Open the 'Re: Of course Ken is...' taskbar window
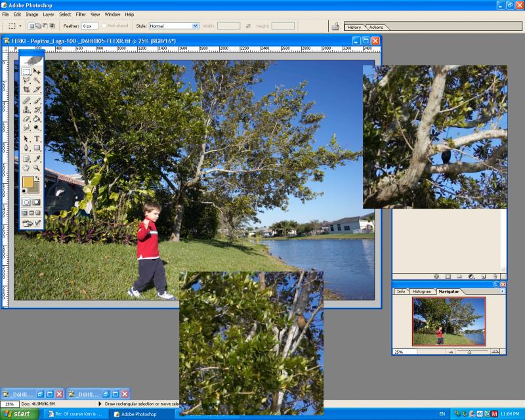Screen dimensions: 525x420 75,414
